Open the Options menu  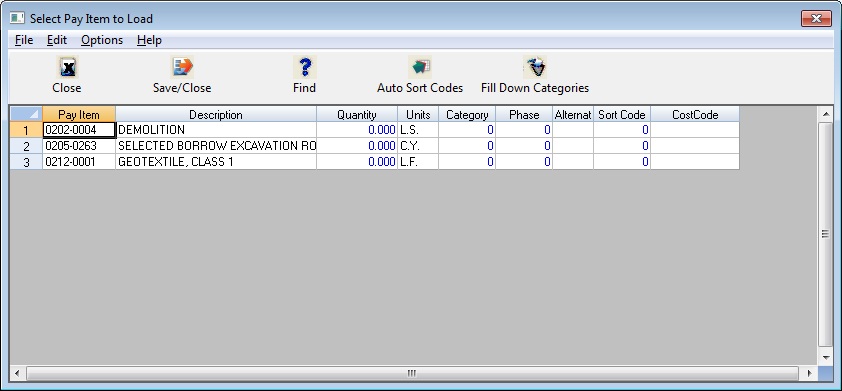[x=102, y=40]
